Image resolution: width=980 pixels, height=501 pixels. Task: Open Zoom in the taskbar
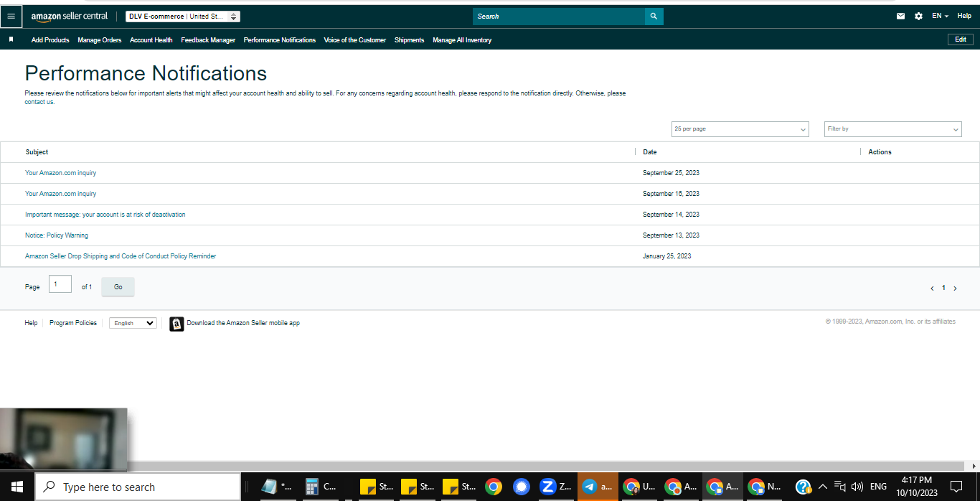click(x=555, y=487)
